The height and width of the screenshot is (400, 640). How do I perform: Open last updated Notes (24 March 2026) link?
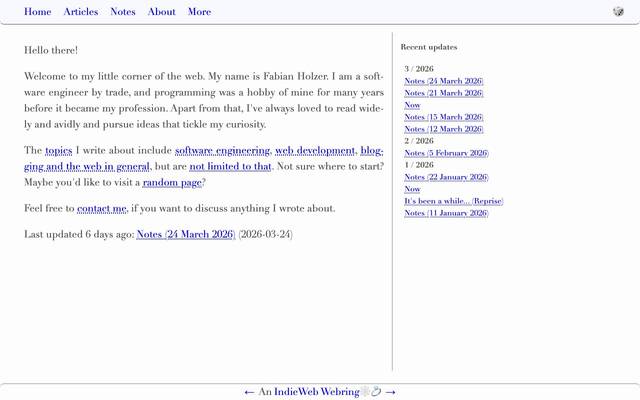186,234
